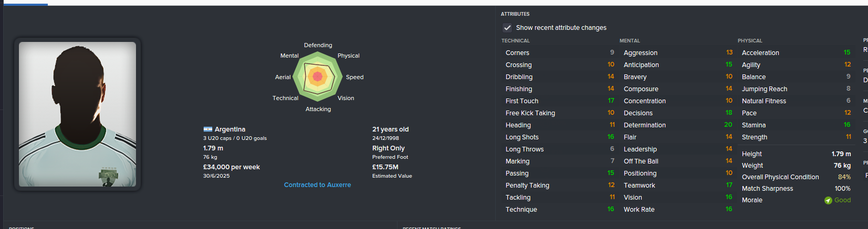Open the Contracted to Auxerre link
Viewport: 868px width, 229px height.
coord(317,185)
